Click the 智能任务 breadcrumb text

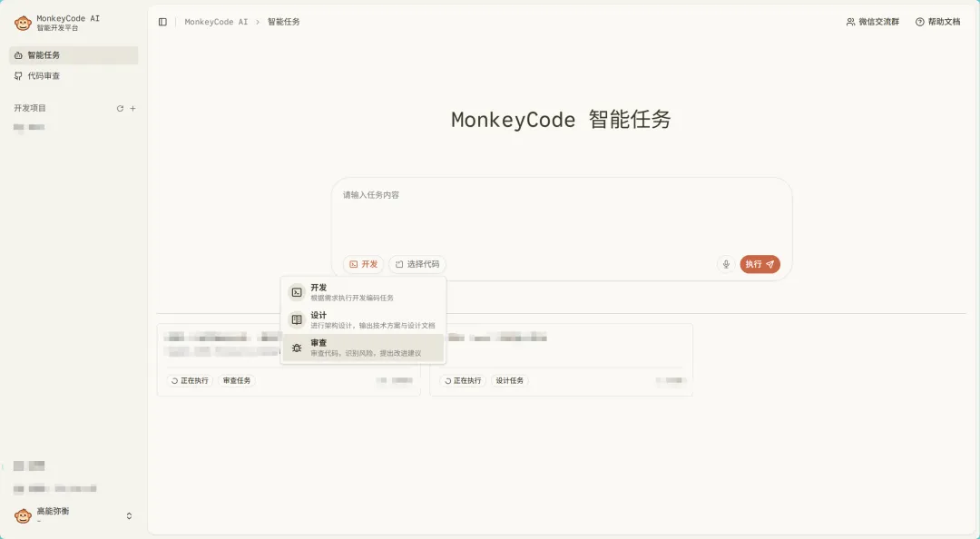point(284,22)
